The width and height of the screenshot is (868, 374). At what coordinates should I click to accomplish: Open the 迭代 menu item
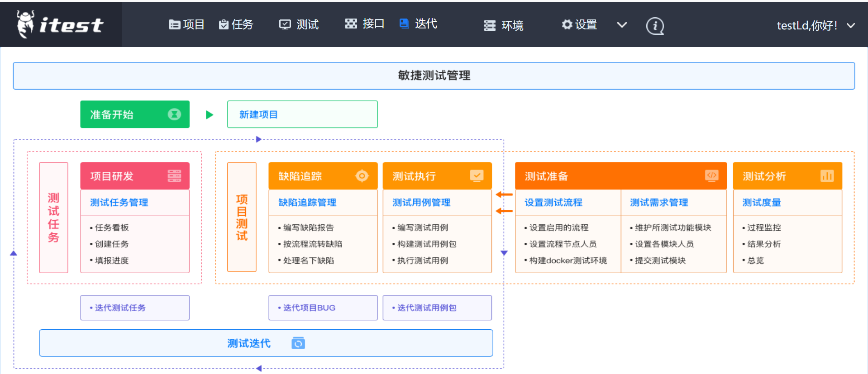tap(419, 24)
